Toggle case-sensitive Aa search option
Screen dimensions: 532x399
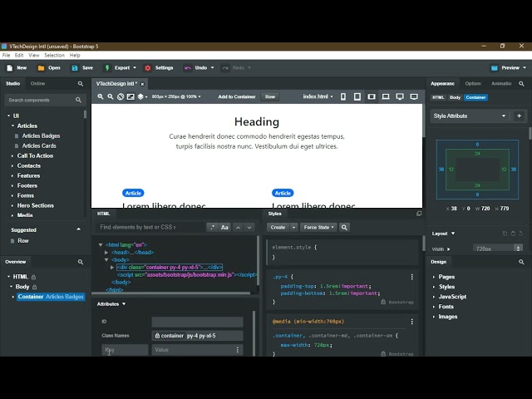(224, 227)
